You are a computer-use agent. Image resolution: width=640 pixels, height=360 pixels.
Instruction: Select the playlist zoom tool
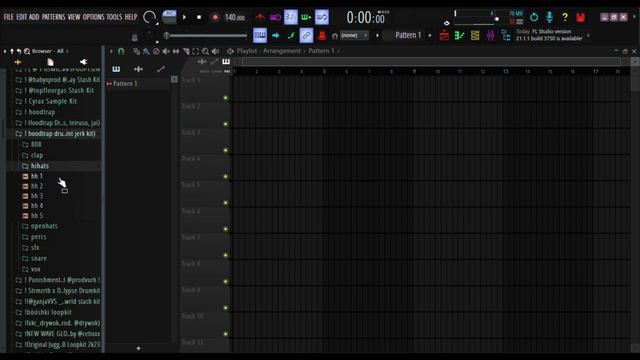[205, 51]
